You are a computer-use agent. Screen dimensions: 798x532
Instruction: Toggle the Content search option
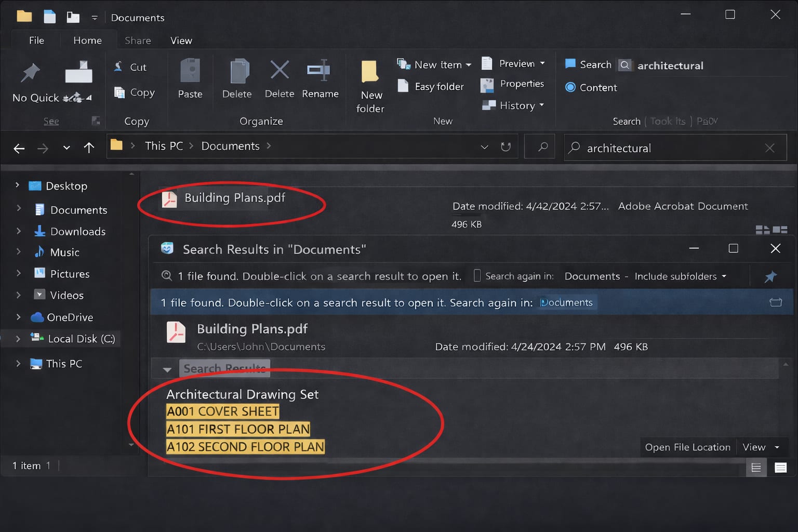570,87
